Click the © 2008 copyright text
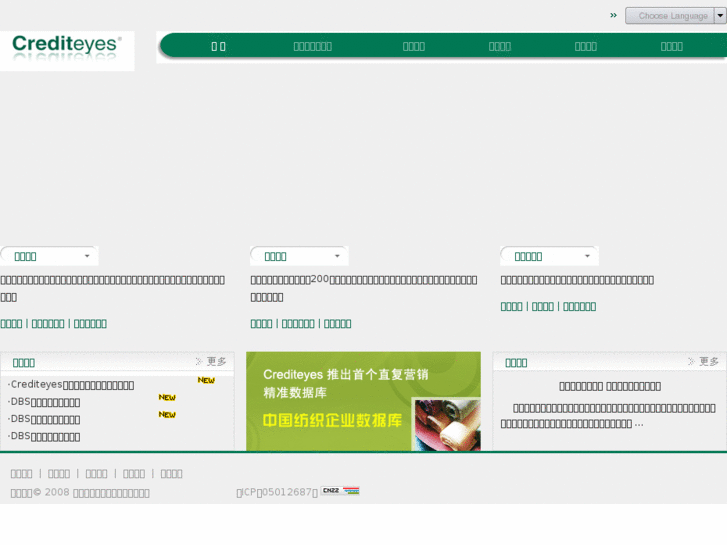727x545 pixels. [80, 493]
